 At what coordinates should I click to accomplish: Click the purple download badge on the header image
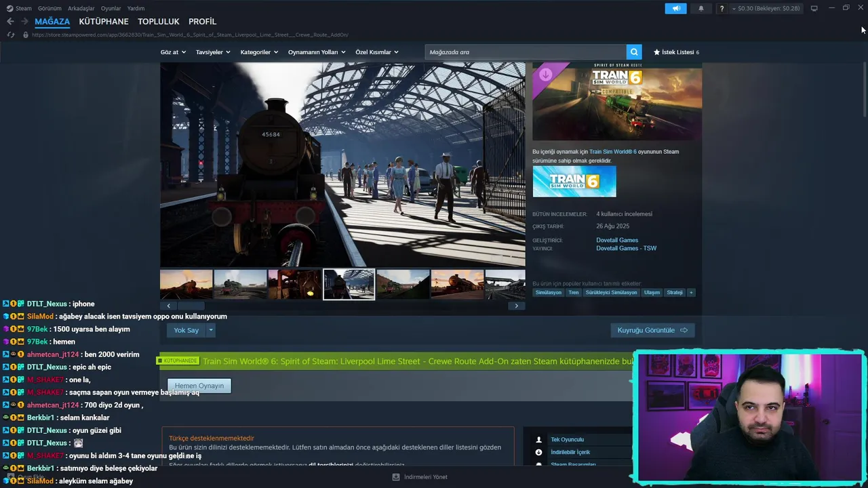pos(546,75)
